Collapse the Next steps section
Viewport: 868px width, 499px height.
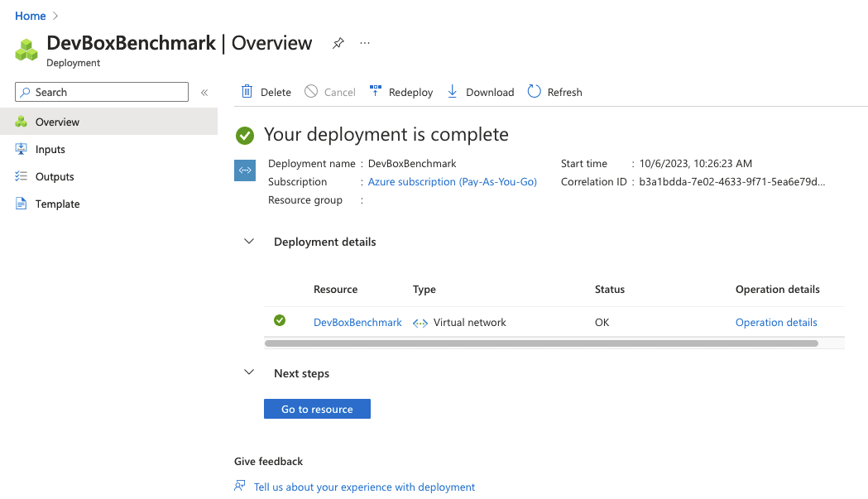(249, 373)
